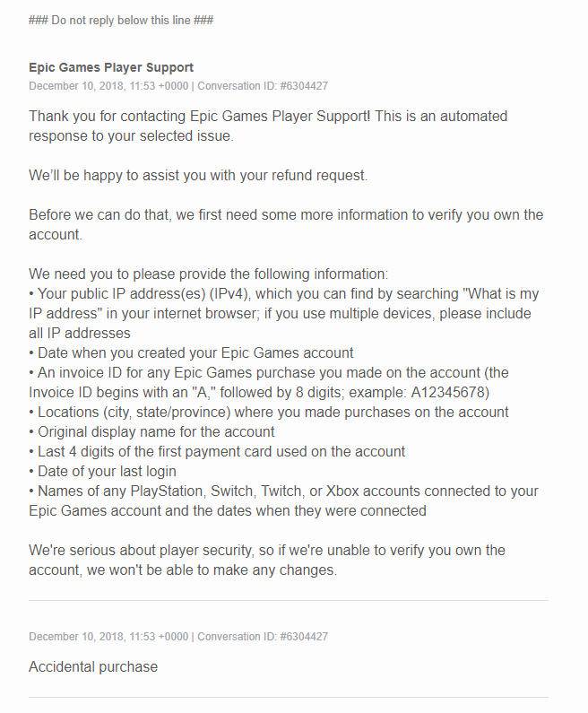Screen dimensions: 588x713
Task: Click the PlayStation, Switch, Twitch, Xbox accounts bullet
Action: click(x=283, y=500)
